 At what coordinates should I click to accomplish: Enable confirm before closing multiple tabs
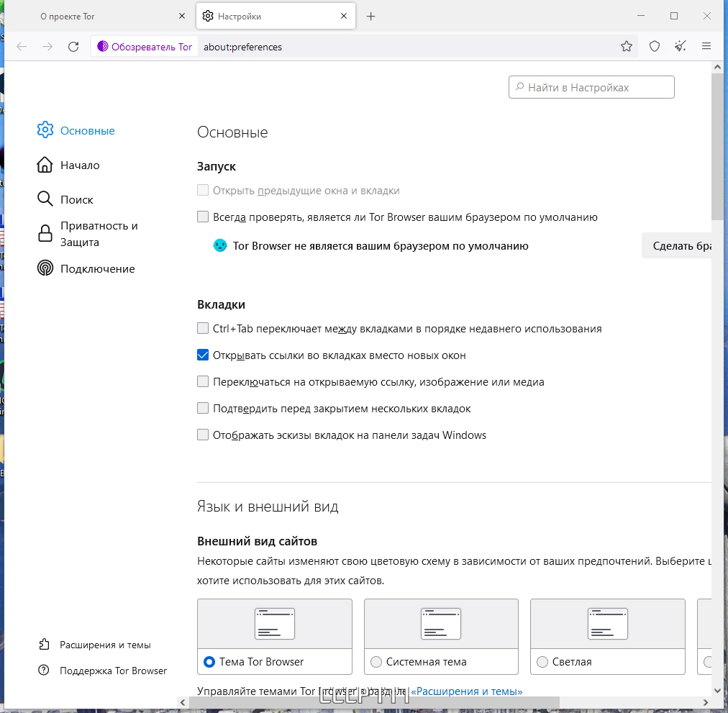click(x=203, y=408)
